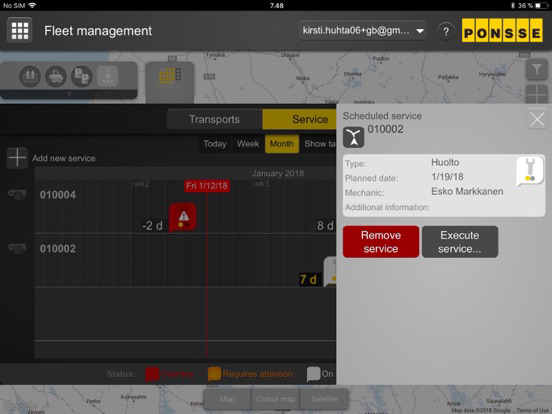This screenshot has height=414, width=552.
Task: Click the Fleet management title
Action: pos(98,31)
